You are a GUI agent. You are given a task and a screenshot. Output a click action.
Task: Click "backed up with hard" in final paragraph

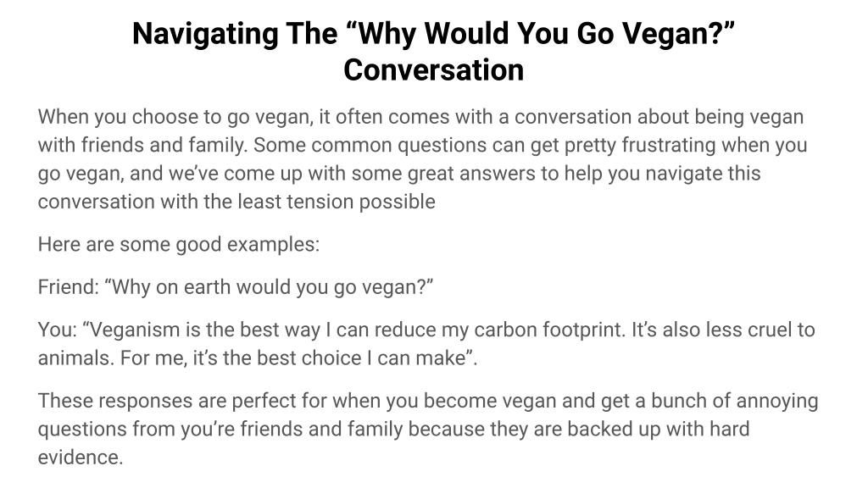pos(658,429)
